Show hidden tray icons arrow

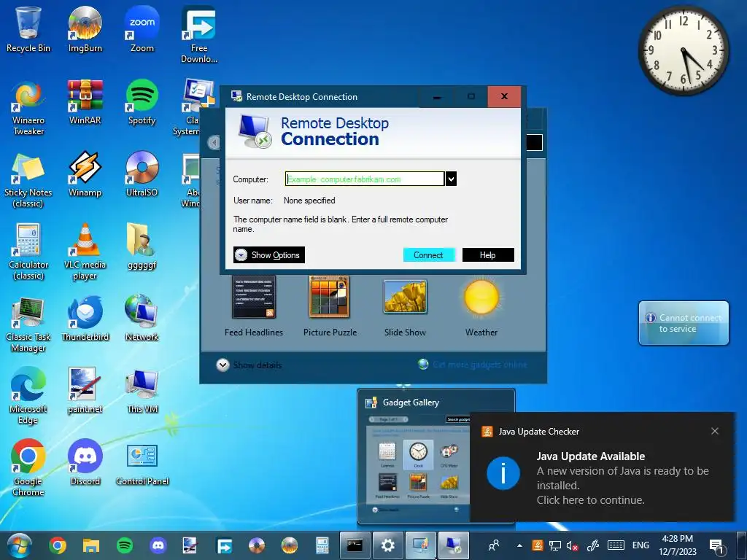click(x=519, y=545)
